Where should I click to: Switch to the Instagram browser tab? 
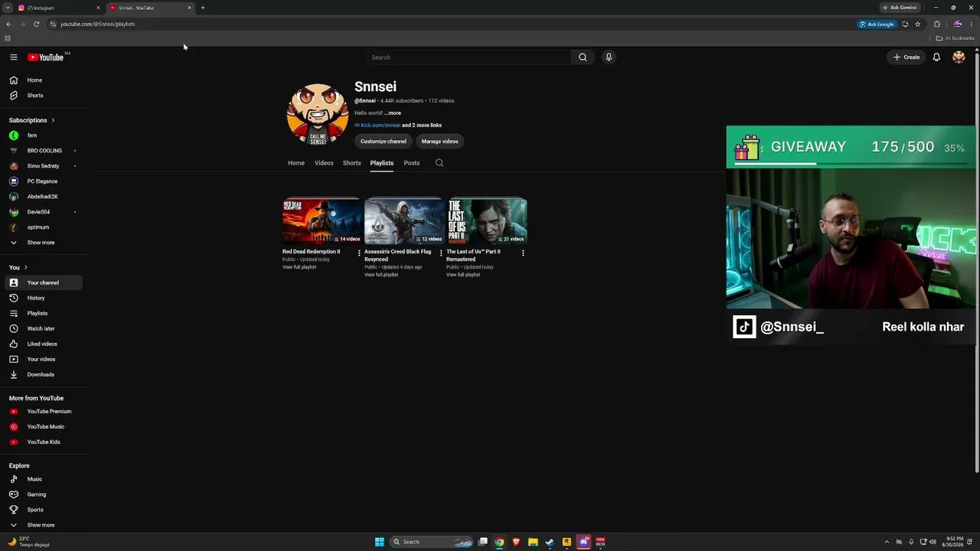coord(60,8)
